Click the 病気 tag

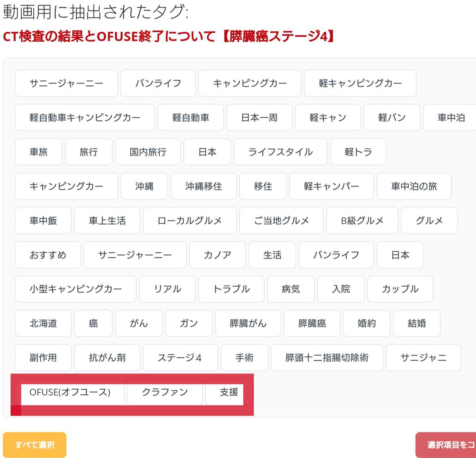tap(291, 289)
